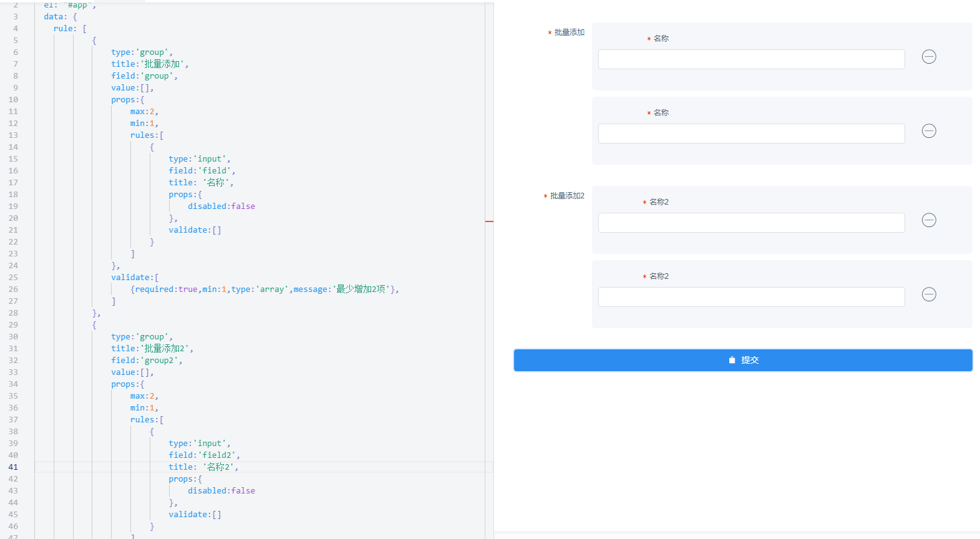The image size is (980, 539).
Task: Click max:2, on editor line 11
Action: click(x=144, y=112)
